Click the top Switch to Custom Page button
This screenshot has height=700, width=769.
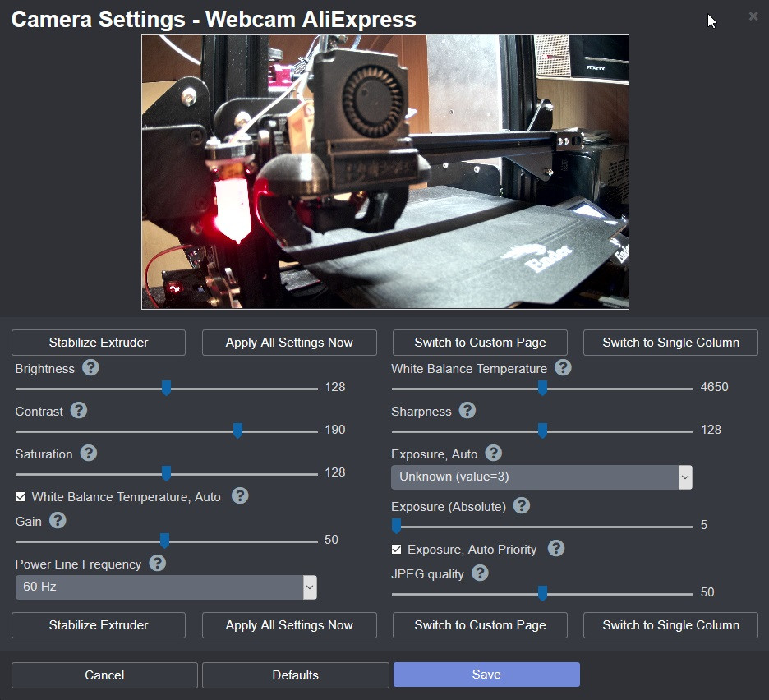click(x=480, y=343)
